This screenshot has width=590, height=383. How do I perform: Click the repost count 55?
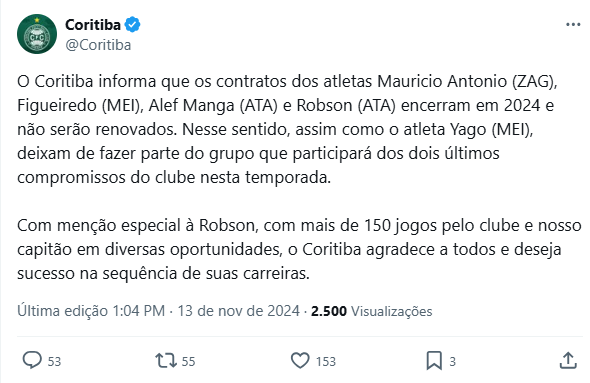(189, 362)
